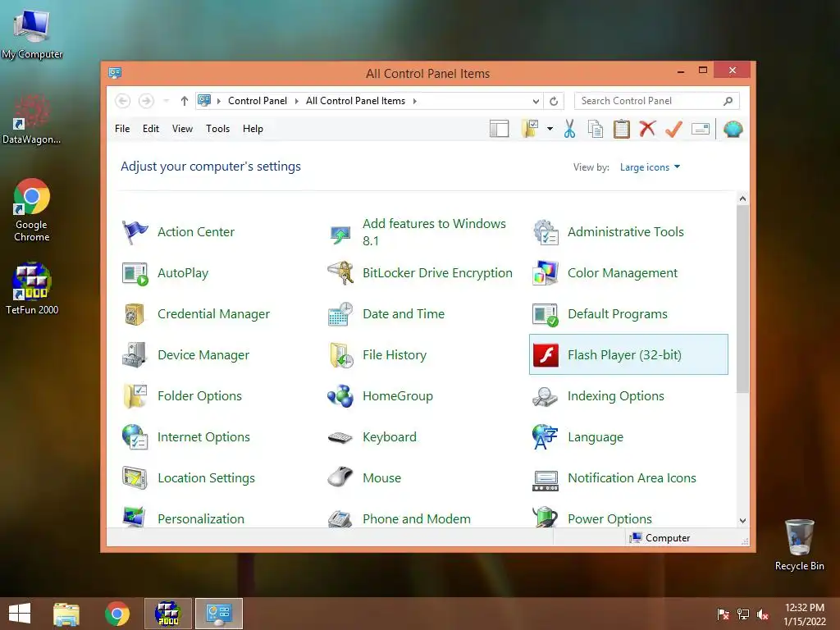This screenshot has height=630, width=840.
Task: Open Date and Time calendar icon
Action: (x=340, y=314)
